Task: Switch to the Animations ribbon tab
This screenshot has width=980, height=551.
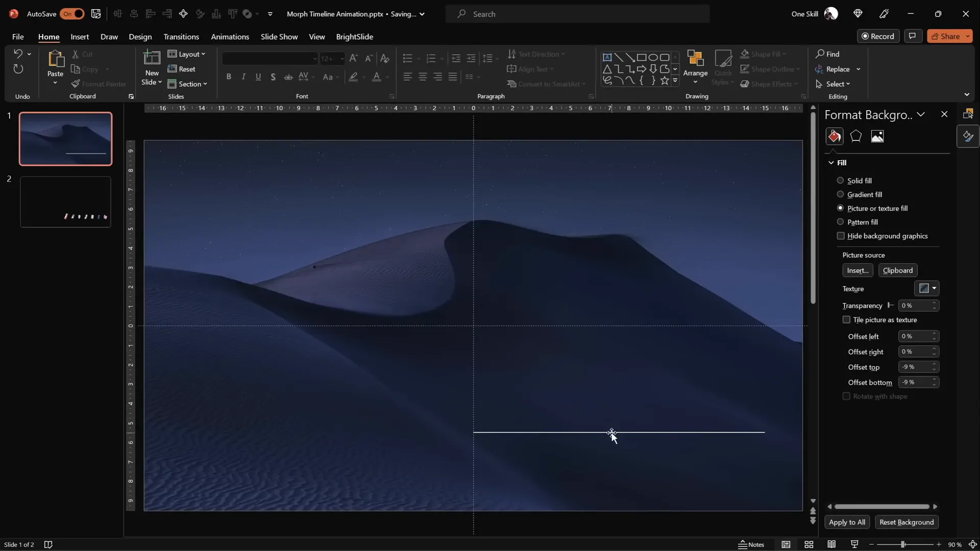Action: tap(230, 36)
